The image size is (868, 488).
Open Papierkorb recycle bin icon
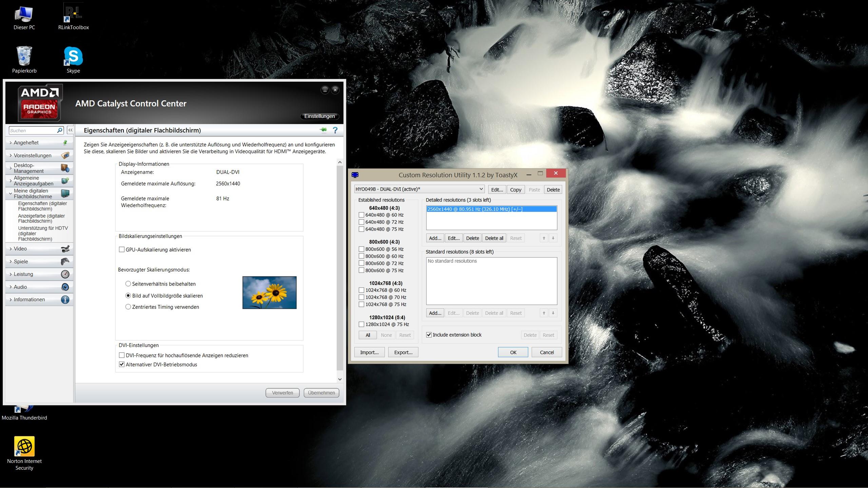[x=24, y=57]
